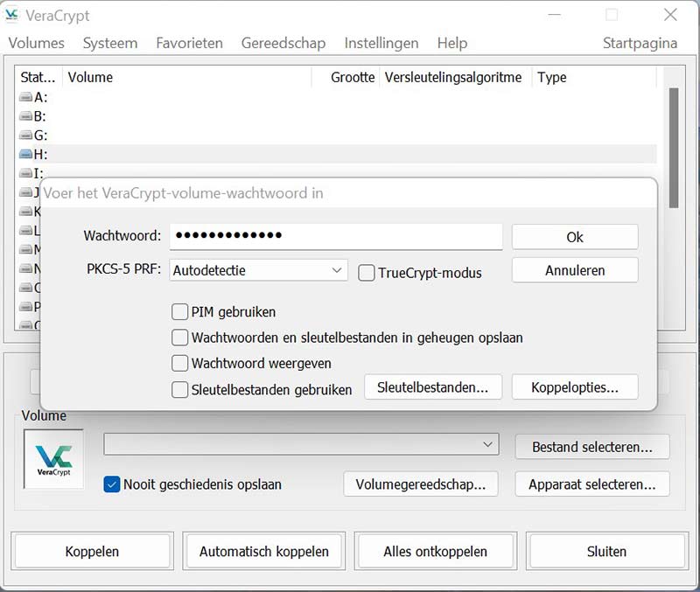This screenshot has height=592, width=700.
Task: Click the Stat... column header
Action: pos(38,77)
